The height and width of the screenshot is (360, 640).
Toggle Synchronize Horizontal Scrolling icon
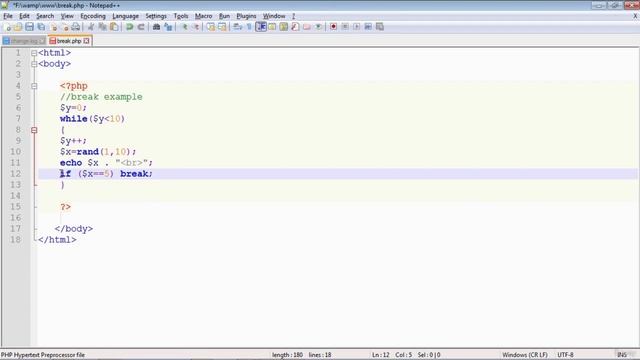click(x=222, y=27)
